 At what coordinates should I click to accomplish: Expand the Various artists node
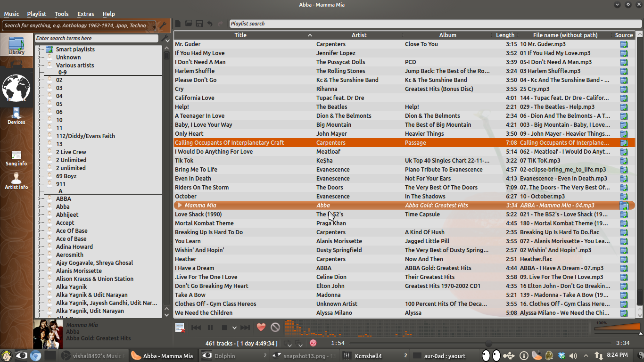40,66
